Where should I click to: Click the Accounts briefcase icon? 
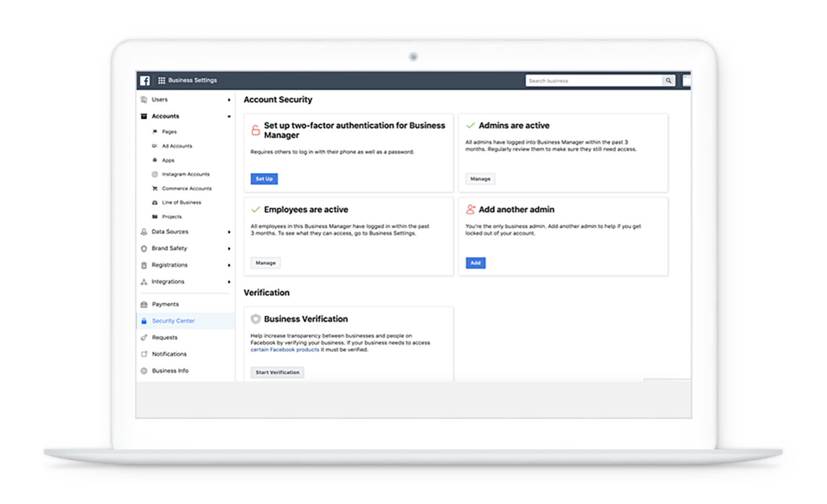click(144, 116)
